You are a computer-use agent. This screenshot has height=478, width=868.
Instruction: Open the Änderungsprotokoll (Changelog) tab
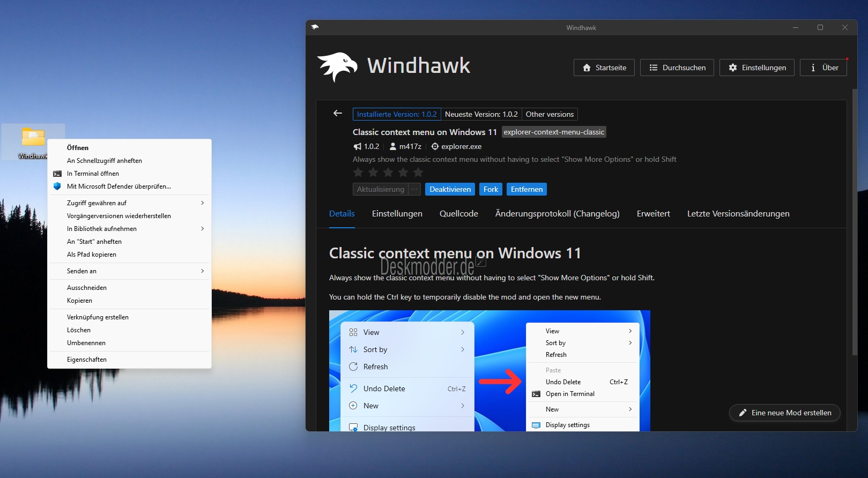click(558, 214)
